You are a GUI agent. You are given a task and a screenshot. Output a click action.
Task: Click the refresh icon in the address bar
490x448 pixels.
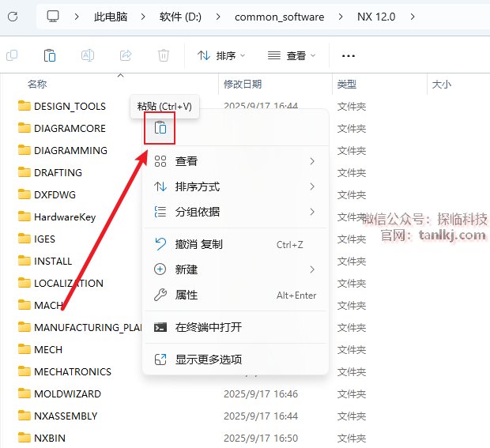(13, 17)
